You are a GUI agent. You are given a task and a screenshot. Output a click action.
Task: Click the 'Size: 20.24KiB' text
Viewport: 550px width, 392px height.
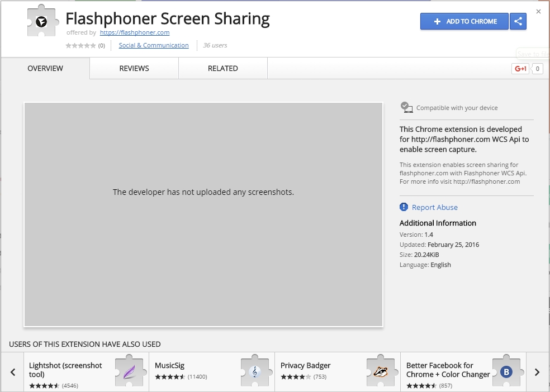point(419,255)
